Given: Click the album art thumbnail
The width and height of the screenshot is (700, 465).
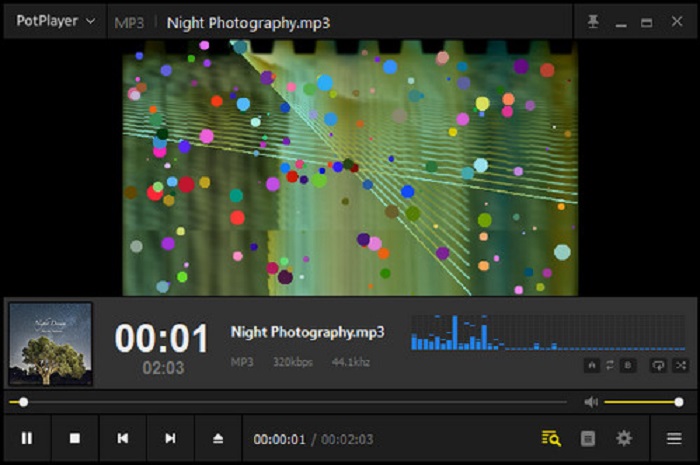Looking at the screenshot, I should [x=51, y=343].
